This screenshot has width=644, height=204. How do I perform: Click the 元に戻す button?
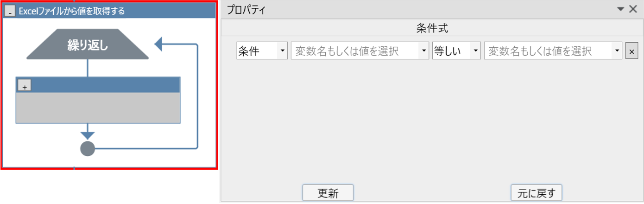point(536,193)
